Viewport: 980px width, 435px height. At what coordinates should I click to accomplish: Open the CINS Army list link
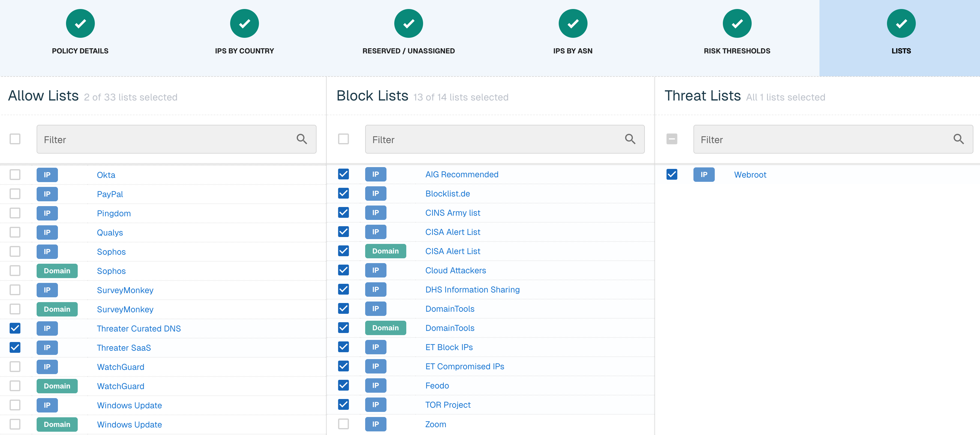453,213
